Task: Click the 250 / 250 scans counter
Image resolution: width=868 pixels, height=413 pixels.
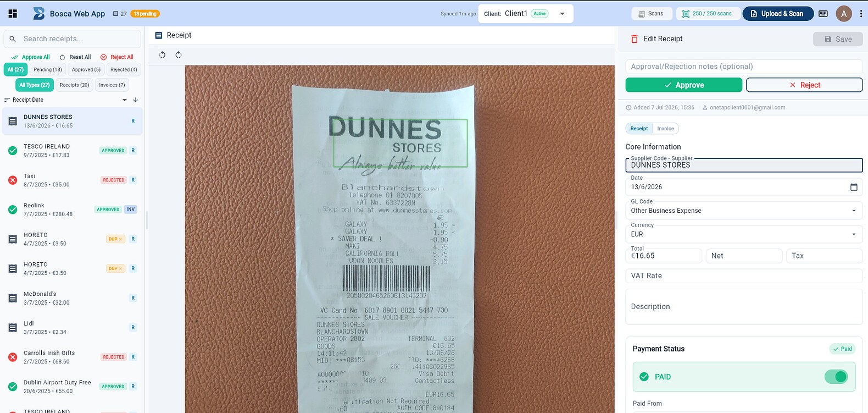Action: click(x=707, y=14)
